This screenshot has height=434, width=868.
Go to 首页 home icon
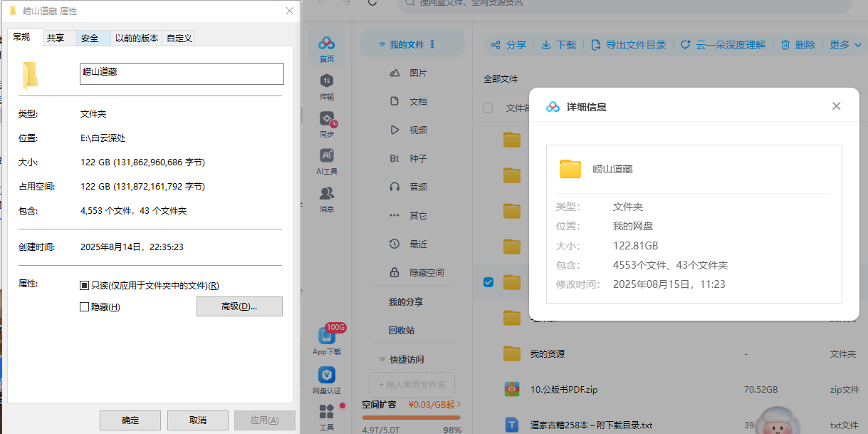pyautogui.click(x=327, y=44)
